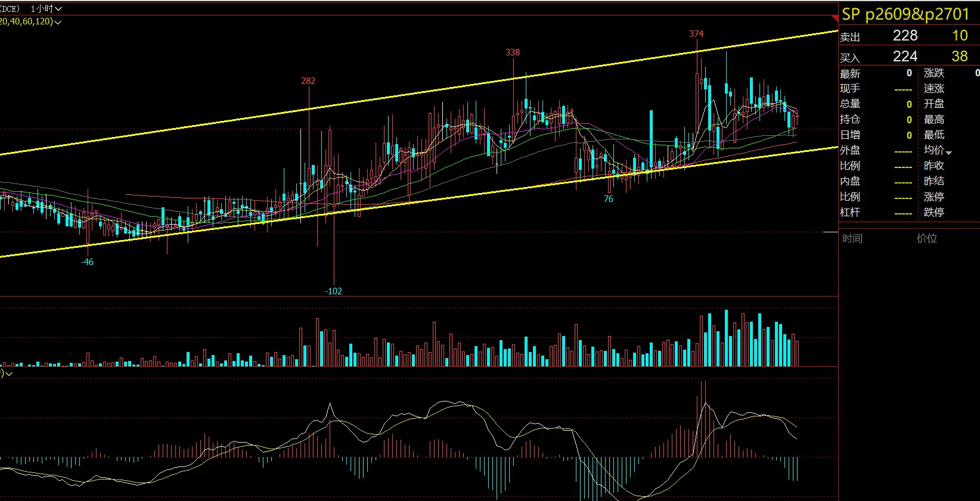Click the 卖出 price 228
The width and height of the screenshot is (980, 501).
(x=904, y=36)
